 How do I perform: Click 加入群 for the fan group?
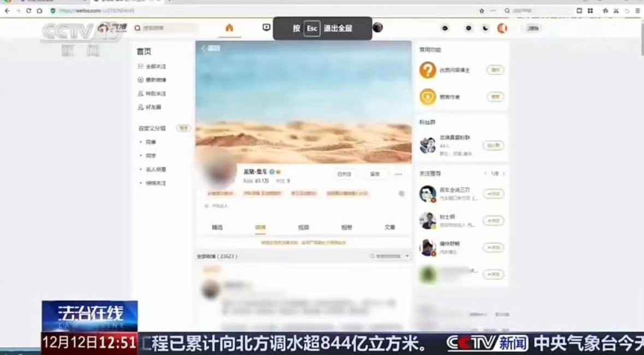click(493, 146)
